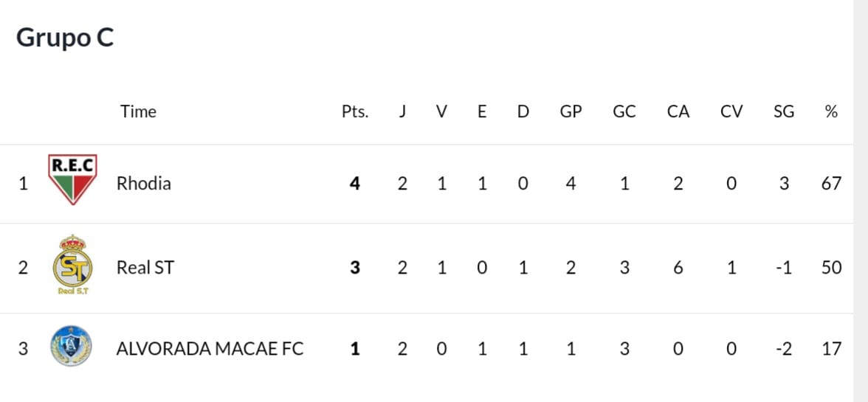This screenshot has width=868, height=402.
Task: Click the Real ST club crest
Action: click(72, 266)
